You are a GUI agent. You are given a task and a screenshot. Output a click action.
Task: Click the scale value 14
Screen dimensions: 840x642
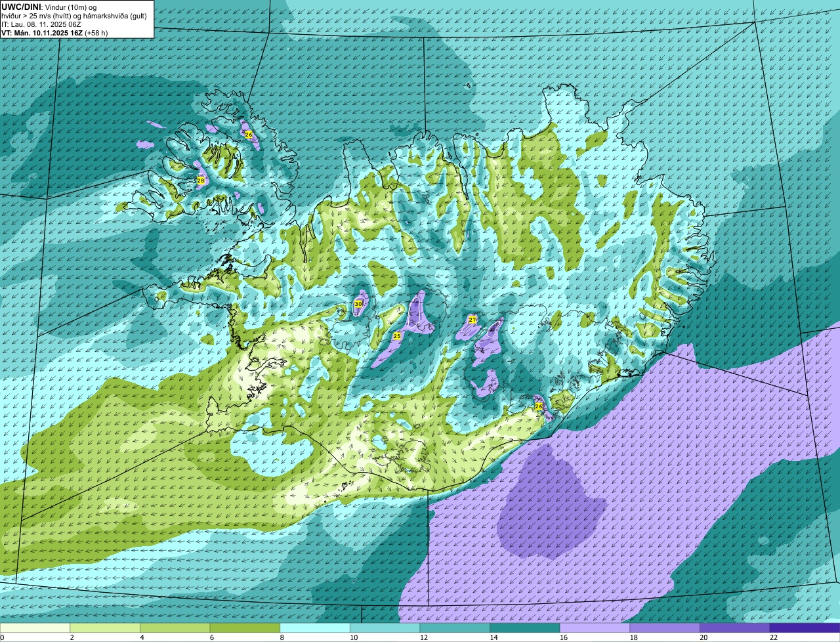493,637
